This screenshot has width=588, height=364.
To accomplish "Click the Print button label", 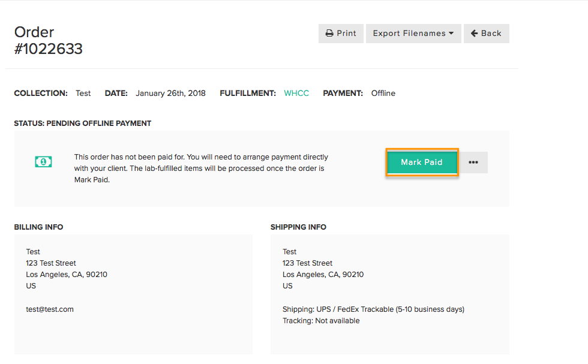I will click(346, 34).
